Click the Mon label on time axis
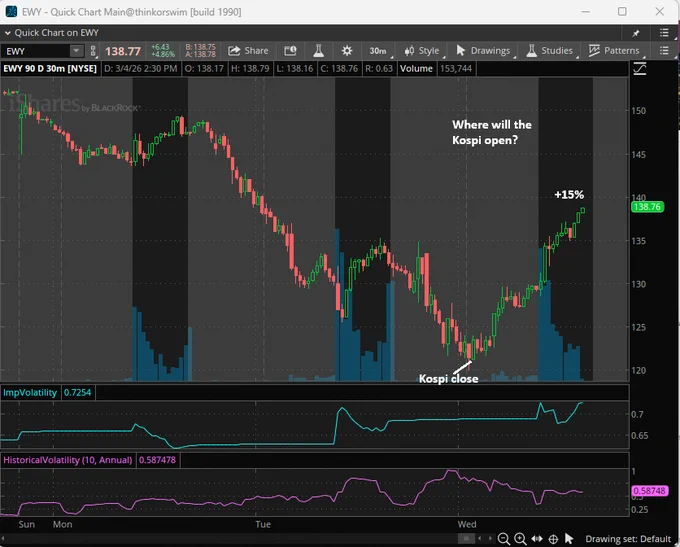 tap(62, 524)
